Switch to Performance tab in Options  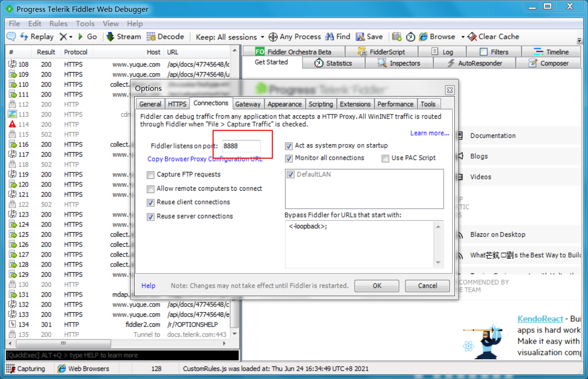pyautogui.click(x=395, y=104)
